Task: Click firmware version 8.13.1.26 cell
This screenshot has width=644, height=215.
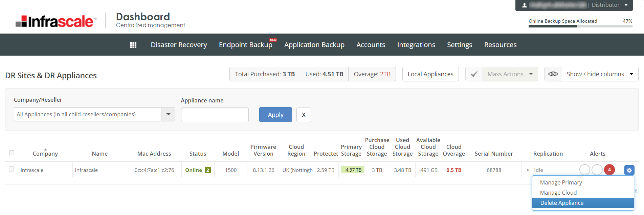Action: point(264,170)
